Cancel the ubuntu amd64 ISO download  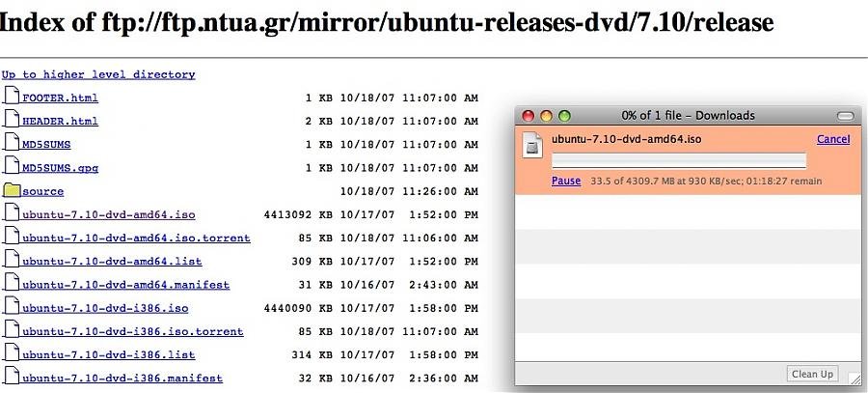point(833,139)
